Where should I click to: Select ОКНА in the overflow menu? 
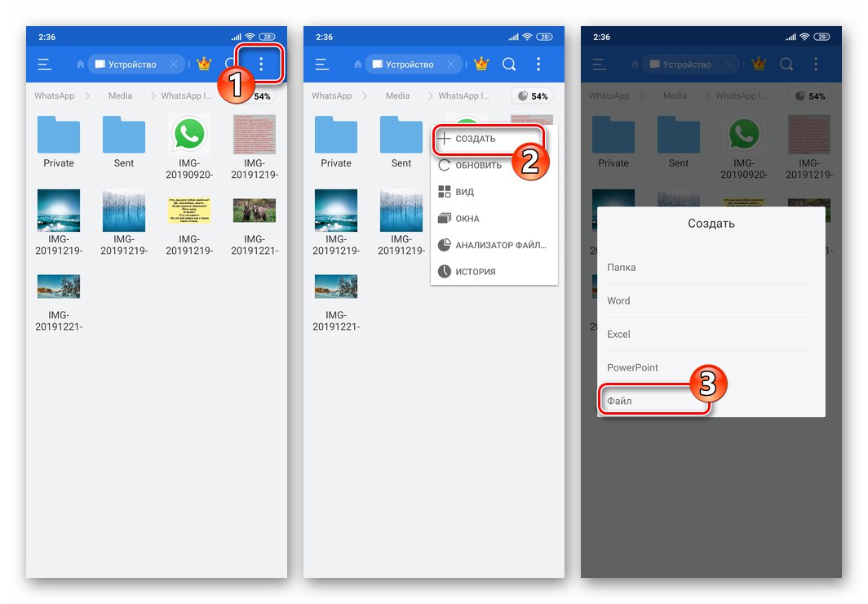(x=494, y=219)
